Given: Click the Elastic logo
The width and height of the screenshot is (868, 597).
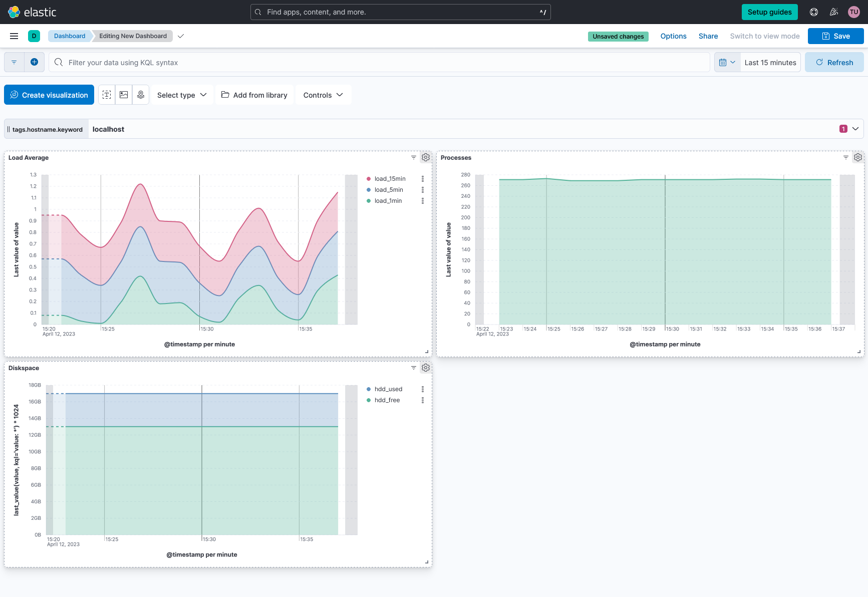Looking at the screenshot, I should (32, 12).
